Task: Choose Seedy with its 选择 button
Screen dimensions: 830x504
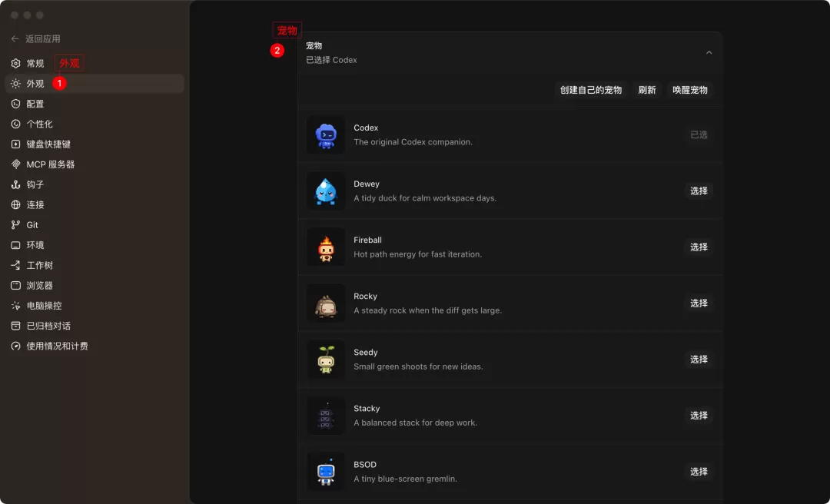Action: [x=699, y=359]
